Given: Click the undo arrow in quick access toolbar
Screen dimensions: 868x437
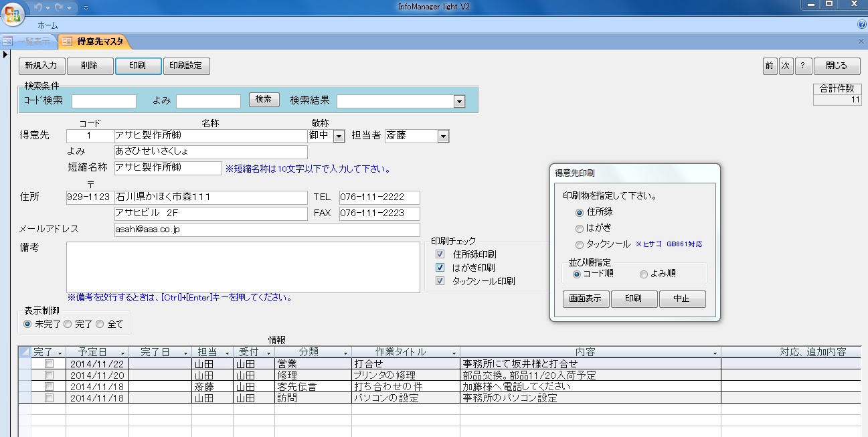Looking at the screenshot, I should pos(39,7).
